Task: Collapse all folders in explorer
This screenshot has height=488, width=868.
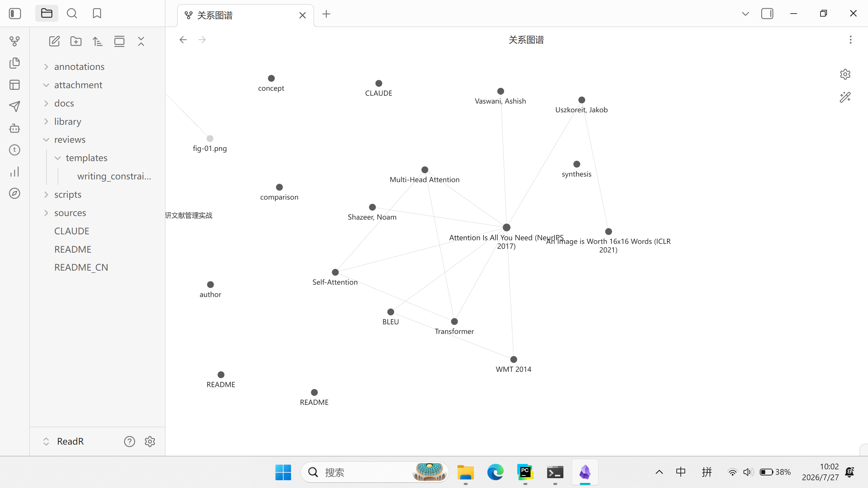Action: 141,41
